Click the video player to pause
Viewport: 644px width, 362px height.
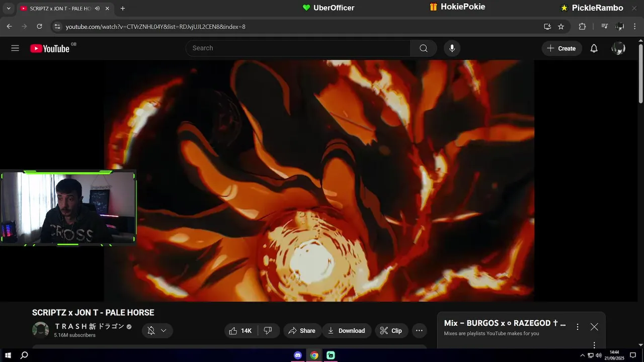(x=319, y=180)
